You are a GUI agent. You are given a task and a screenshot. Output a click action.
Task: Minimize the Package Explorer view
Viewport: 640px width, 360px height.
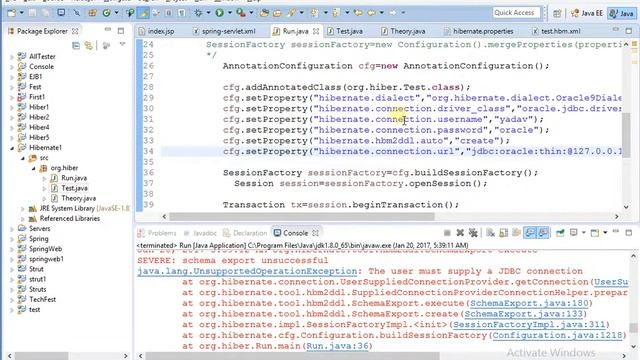(108, 30)
